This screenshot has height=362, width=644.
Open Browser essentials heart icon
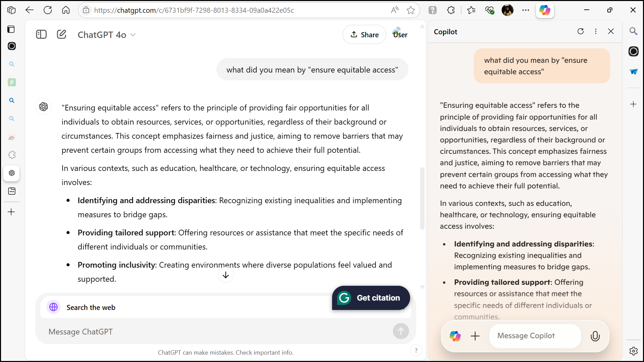pyautogui.click(x=489, y=10)
